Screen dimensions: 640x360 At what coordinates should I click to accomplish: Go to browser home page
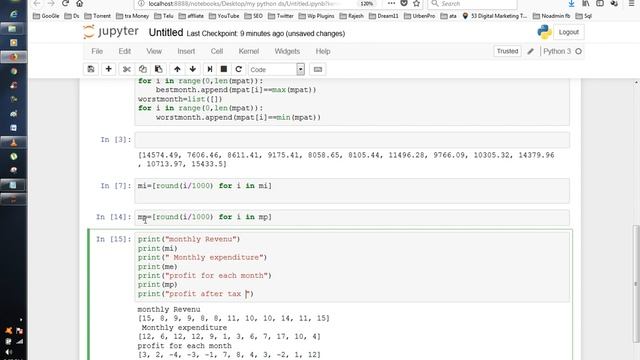pyautogui.click(x=80, y=3)
